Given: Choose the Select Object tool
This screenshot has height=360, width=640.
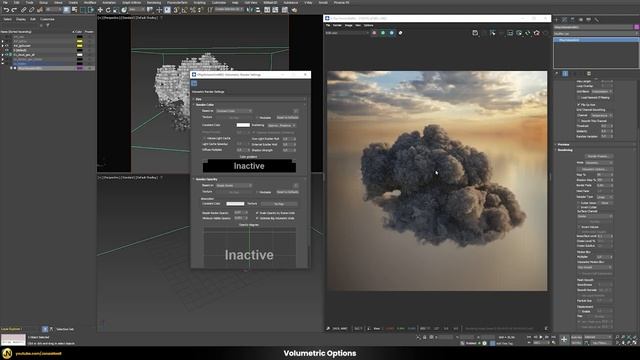Looking at the screenshot, I should click(x=67, y=10).
